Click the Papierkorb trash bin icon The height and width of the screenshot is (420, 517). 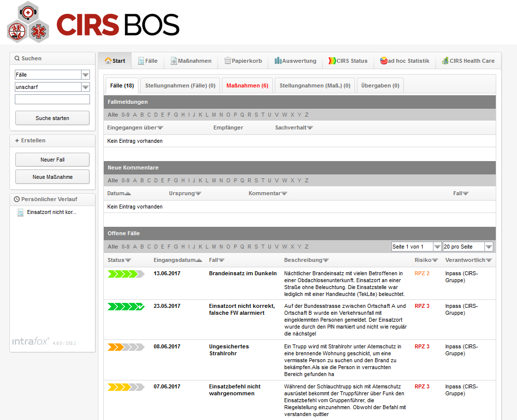pyautogui.click(x=227, y=61)
